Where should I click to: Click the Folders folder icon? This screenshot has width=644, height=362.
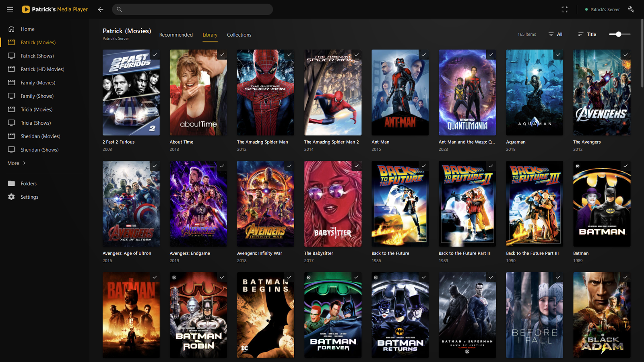(x=12, y=183)
